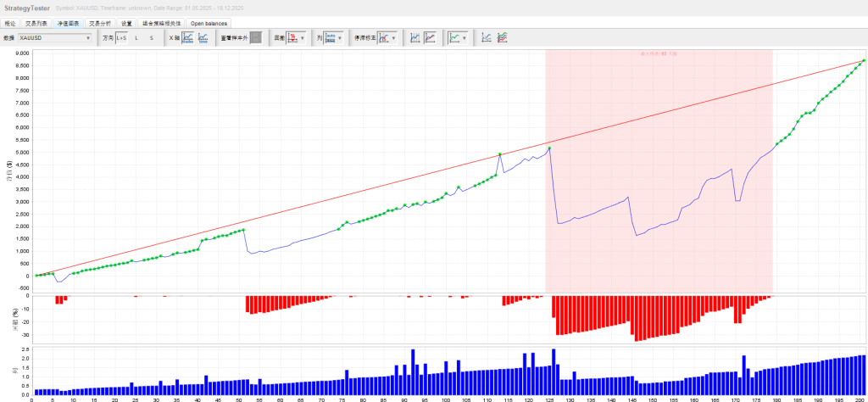Click first chart icon after stagnation dropdown
This screenshot has width=868, height=402.
coord(415,38)
